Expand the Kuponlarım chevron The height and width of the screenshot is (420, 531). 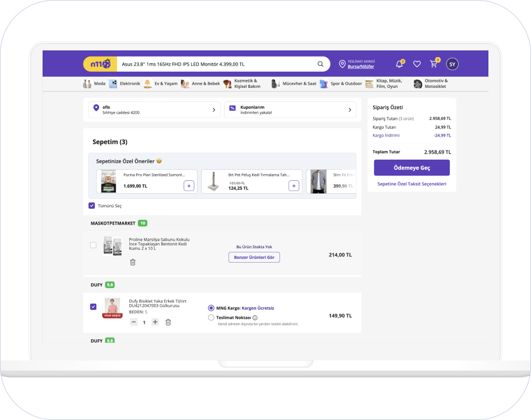click(350, 110)
